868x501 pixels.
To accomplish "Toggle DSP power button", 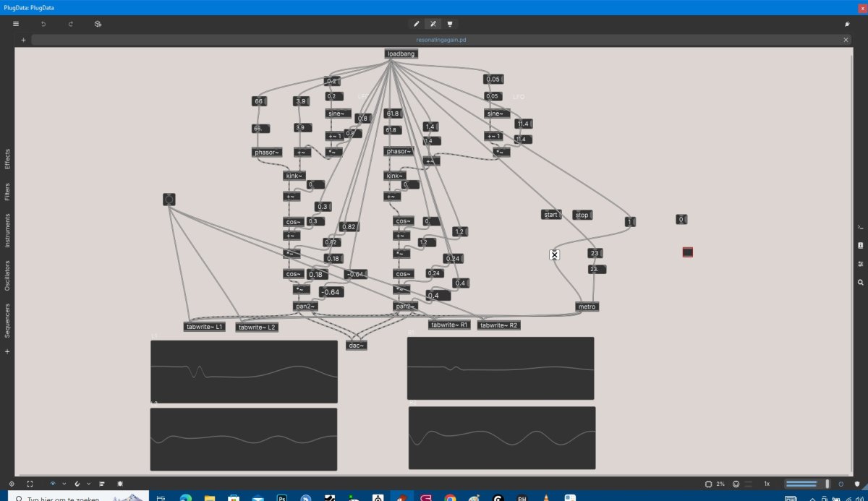I will 841,484.
